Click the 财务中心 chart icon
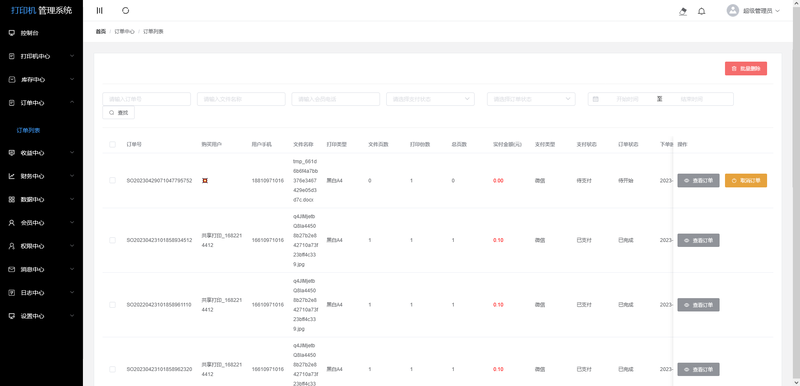 click(x=12, y=176)
